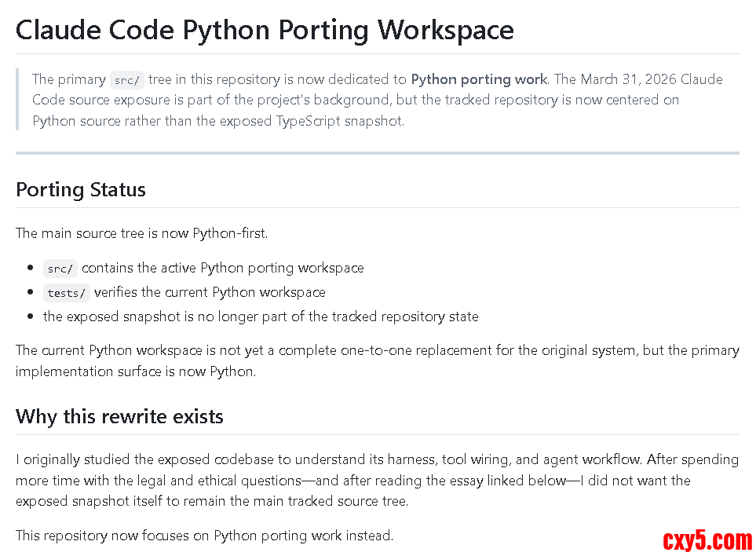The image size is (756, 556).
Task: Click the tests/ code tag in the list
Action: [x=66, y=293]
